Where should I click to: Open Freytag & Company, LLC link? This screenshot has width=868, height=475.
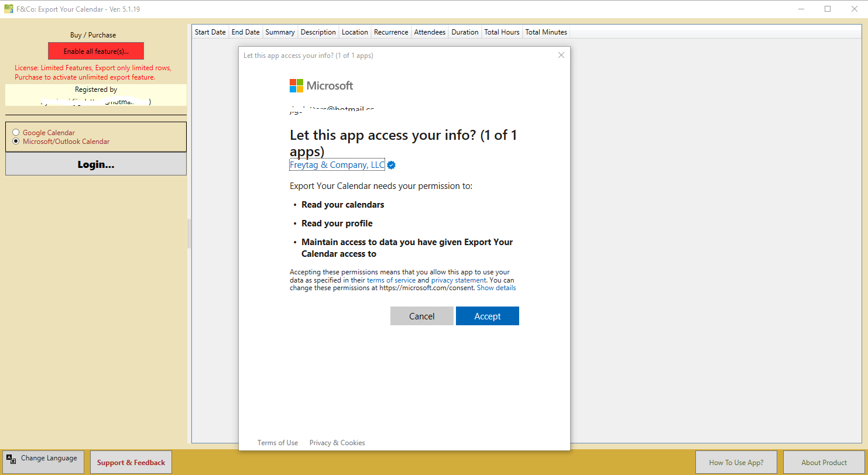[337, 165]
